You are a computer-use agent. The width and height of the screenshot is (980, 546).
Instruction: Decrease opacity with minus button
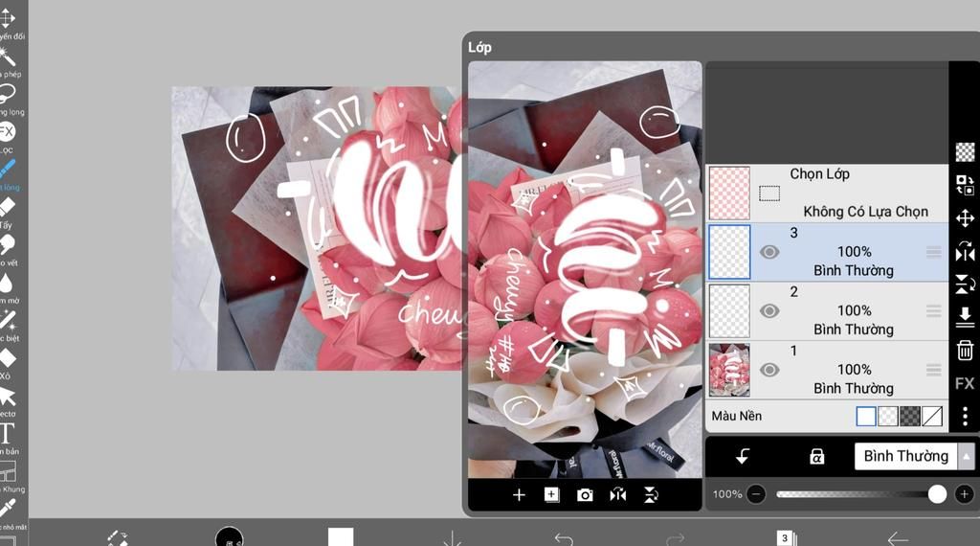756,494
